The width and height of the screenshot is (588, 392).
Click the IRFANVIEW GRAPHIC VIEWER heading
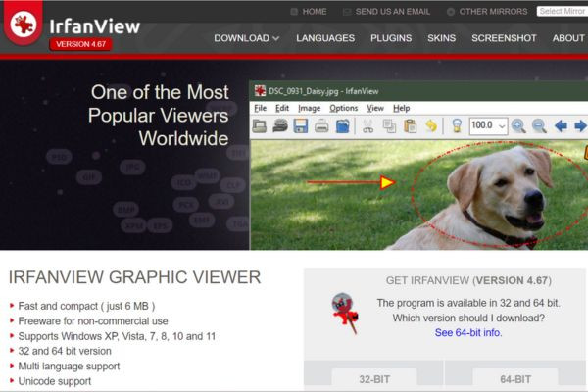pos(134,277)
